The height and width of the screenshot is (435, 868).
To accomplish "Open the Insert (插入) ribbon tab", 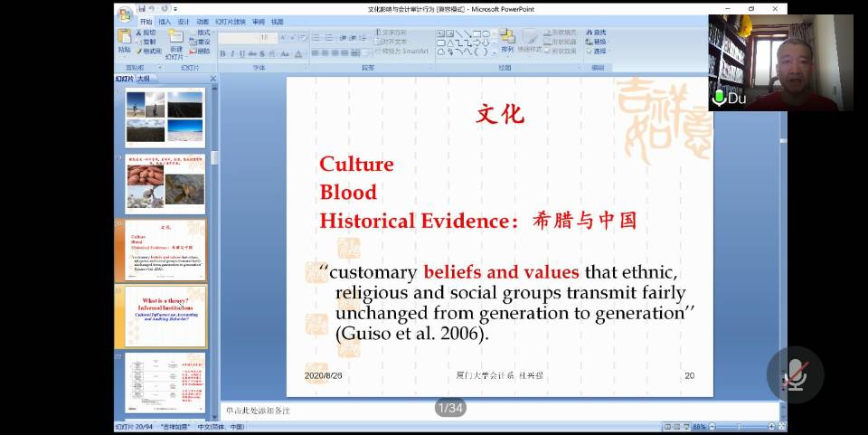I will (165, 21).
